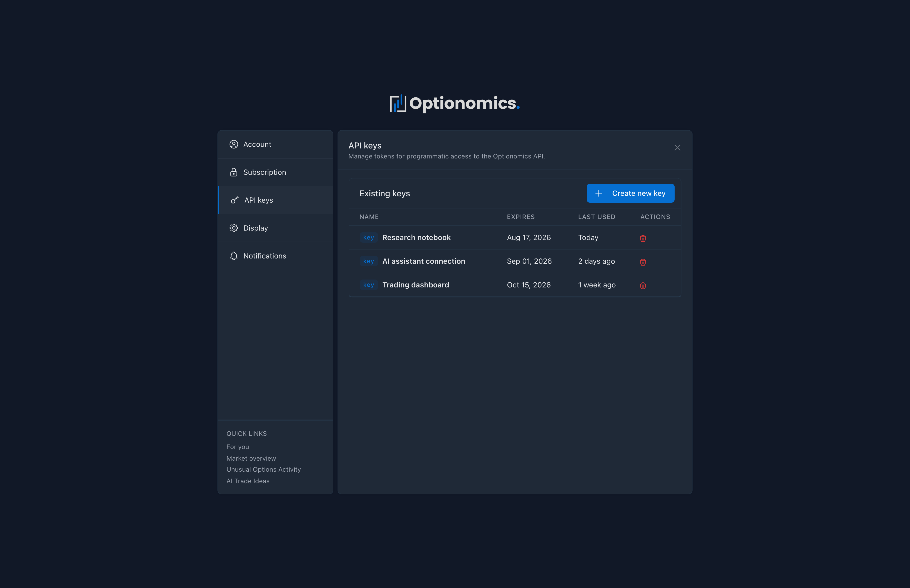This screenshot has width=910, height=588.
Task: Click the Notifications bell icon
Action: (x=234, y=256)
